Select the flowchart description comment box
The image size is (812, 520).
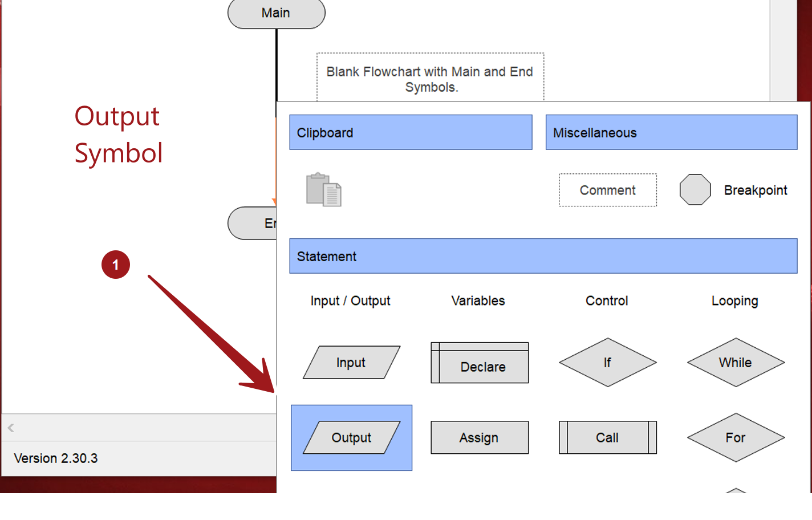(430, 79)
